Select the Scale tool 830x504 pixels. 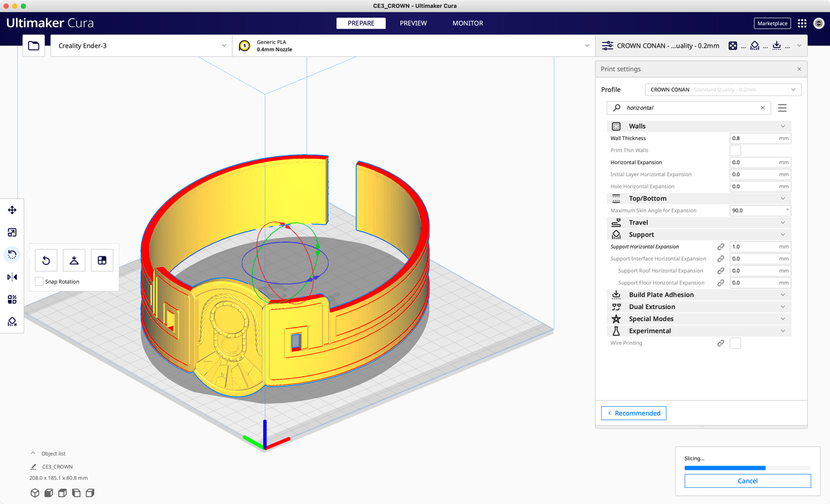(12, 233)
